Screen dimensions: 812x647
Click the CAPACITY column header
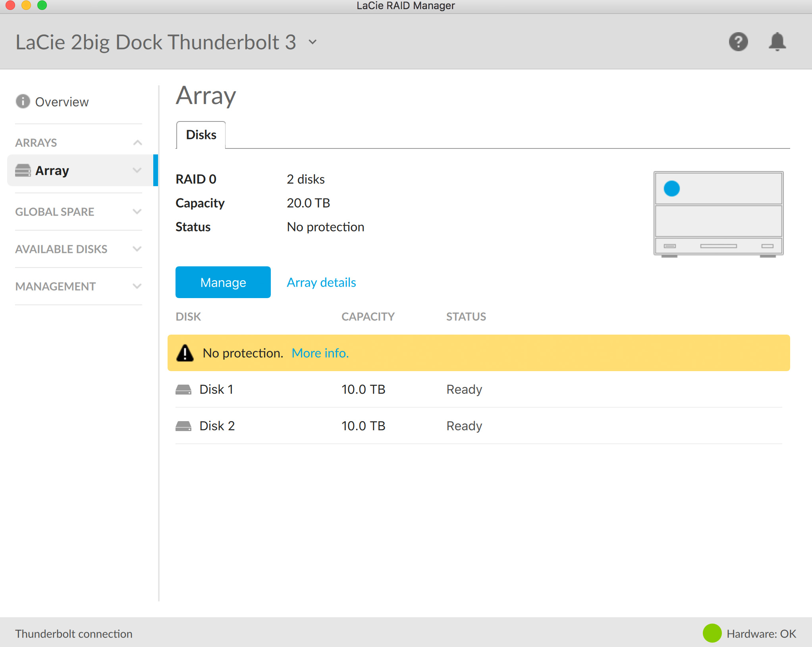(x=368, y=316)
